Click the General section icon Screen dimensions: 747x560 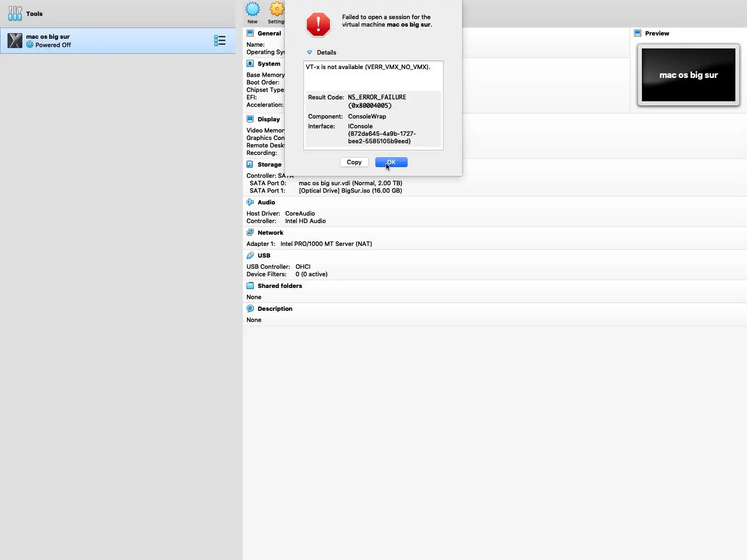pyautogui.click(x=250, y=33)
